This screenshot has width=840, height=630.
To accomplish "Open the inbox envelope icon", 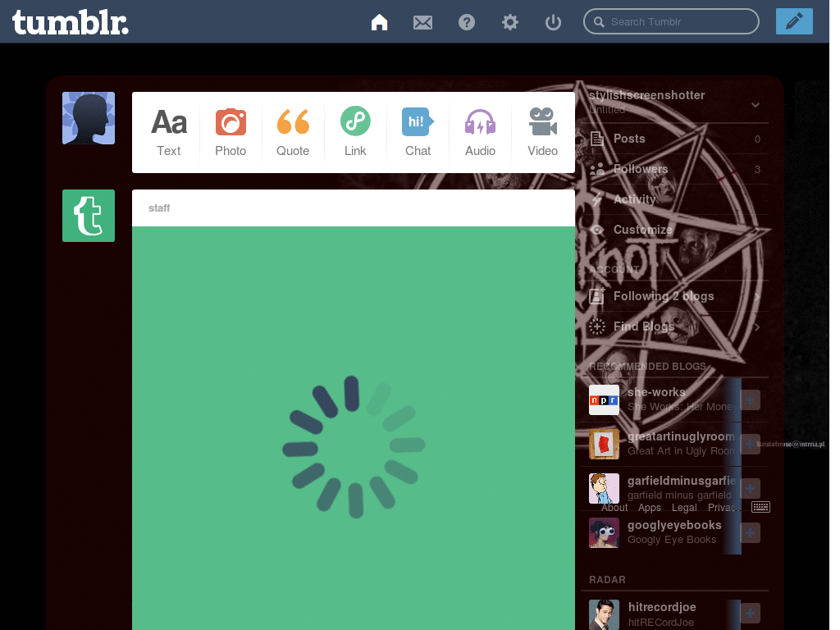I will [x=422, y=22].
